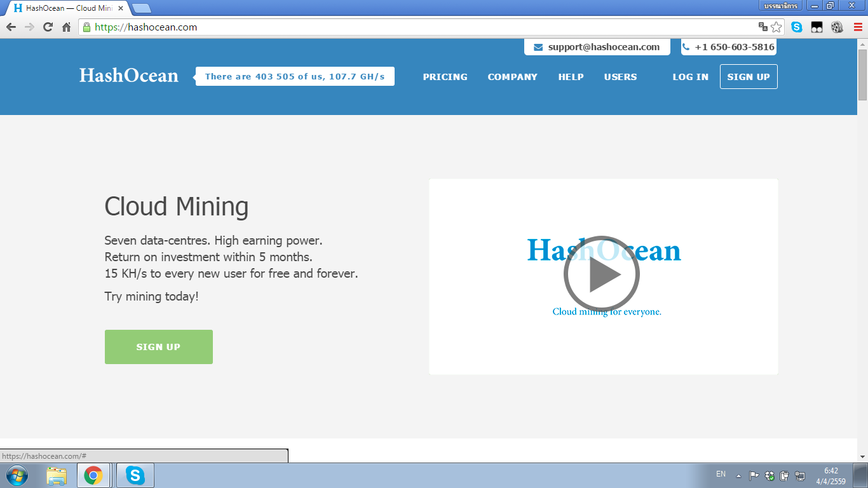Go back to the previous page
Viewport: 868px width, 488px height.
click(11, 27)
